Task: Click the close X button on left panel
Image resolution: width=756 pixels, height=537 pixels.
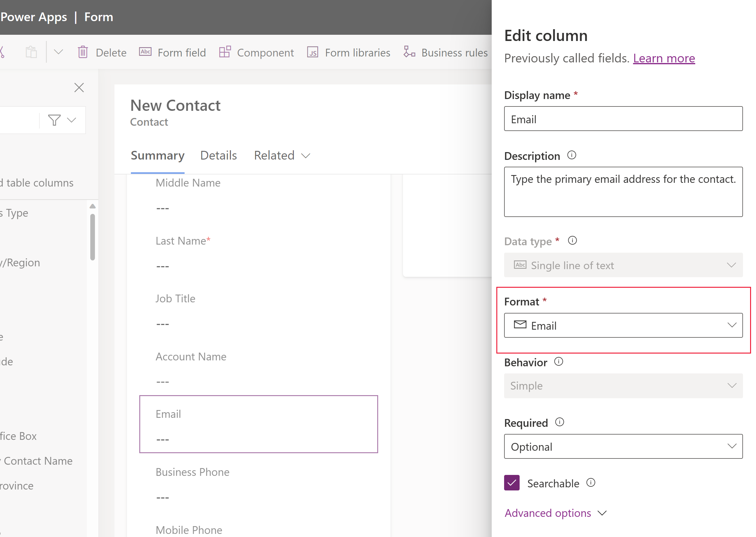Action: [x=79, y=87]
